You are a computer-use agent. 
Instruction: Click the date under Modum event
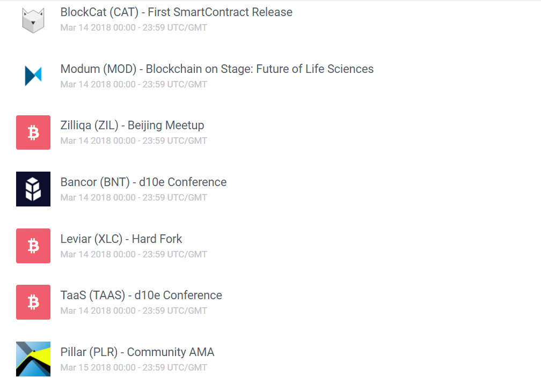[x=134, y=84]
